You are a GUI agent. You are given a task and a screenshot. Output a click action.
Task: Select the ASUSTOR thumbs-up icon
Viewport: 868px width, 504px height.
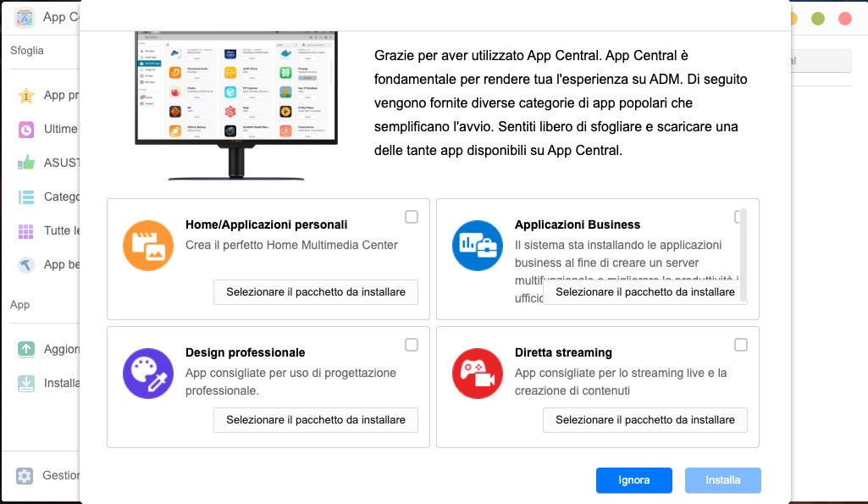pos(26,163)
